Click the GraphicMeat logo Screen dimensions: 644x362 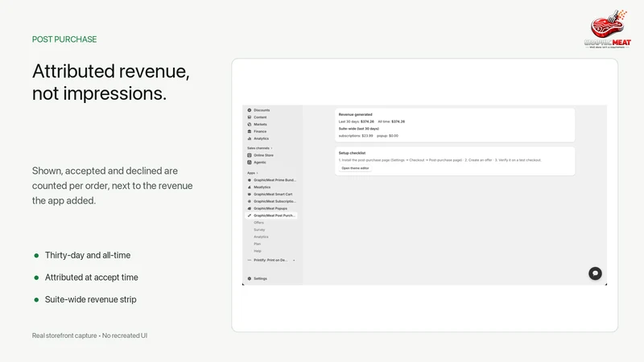point(608,29)
